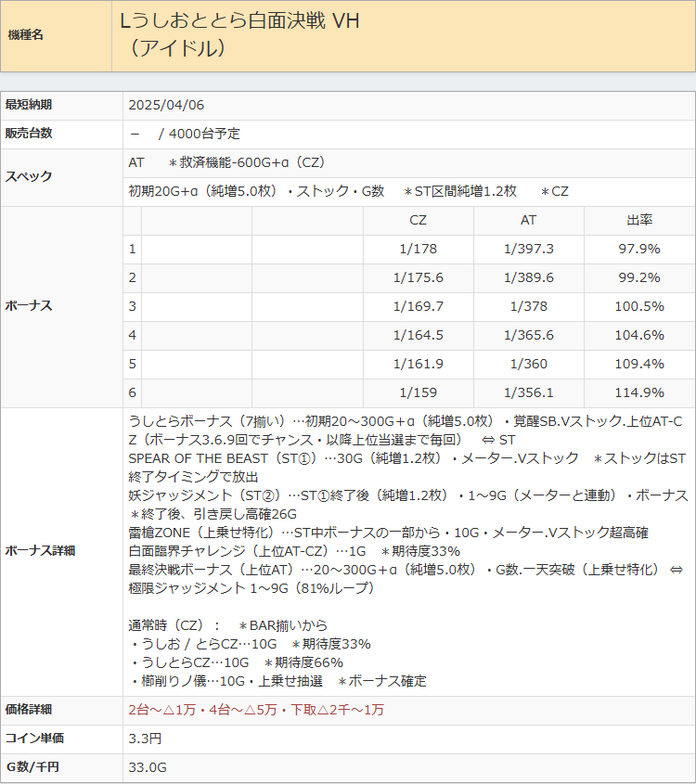Image resolution: width=696 pixels, height=784 pixels.
Task: Click payout rate 97.9%
Action: click(x=639, y=249)
